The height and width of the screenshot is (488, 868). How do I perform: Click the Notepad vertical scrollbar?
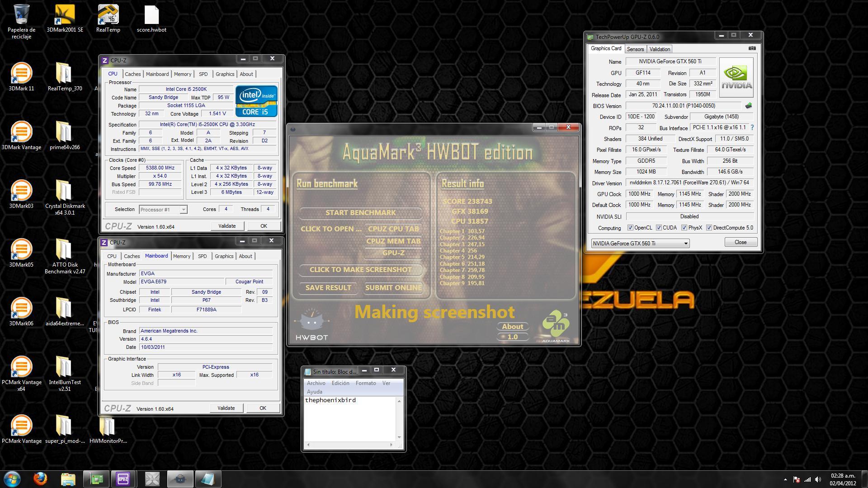pos(399,419)
